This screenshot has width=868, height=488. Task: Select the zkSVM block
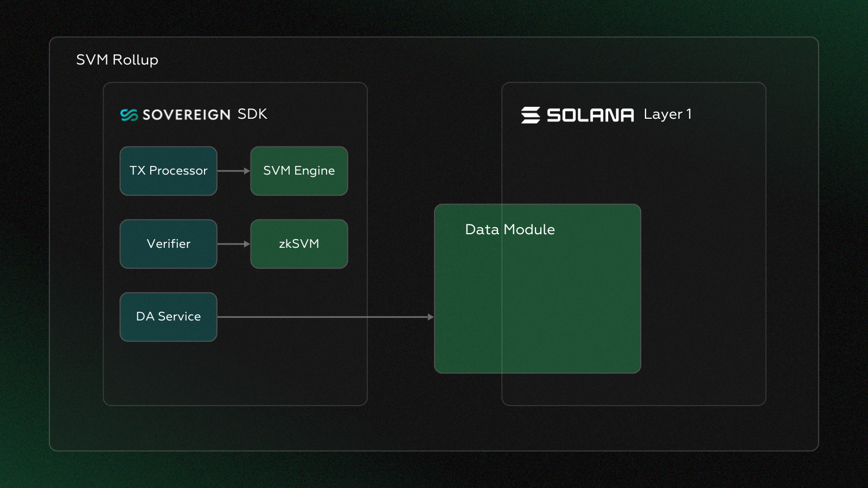tap(298, 244)
